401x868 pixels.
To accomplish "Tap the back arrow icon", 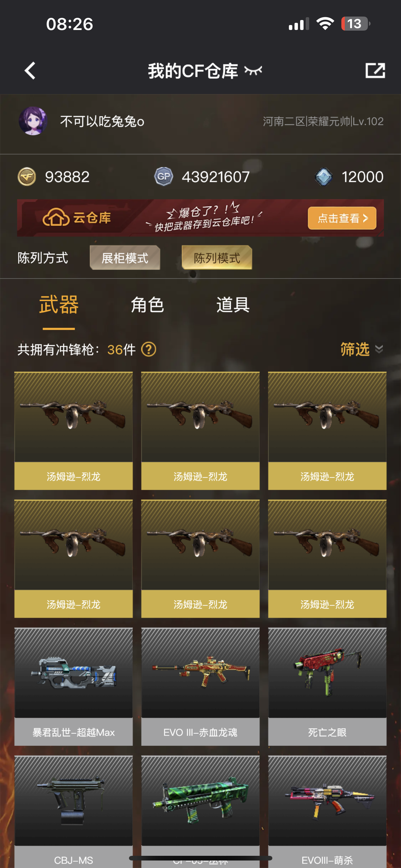I will point(30,71).
